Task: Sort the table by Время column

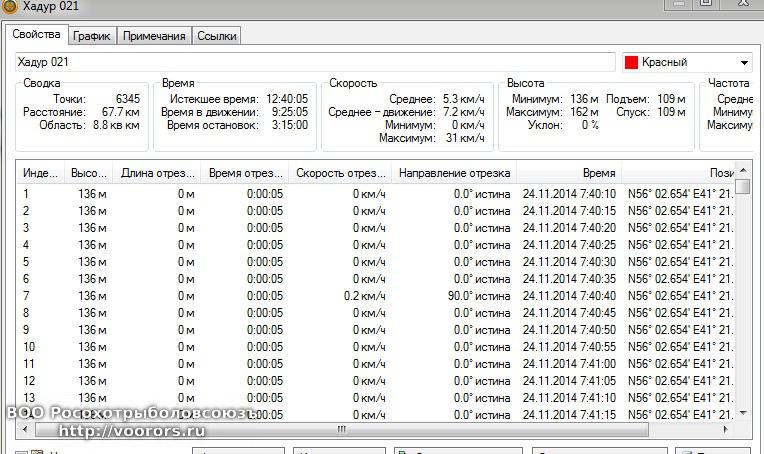Action: 569,173
